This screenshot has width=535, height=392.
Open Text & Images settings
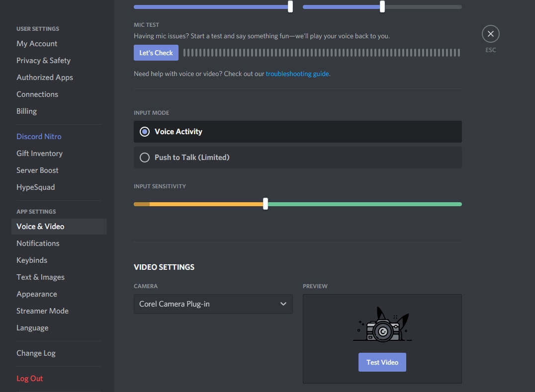[x=40, y=277]
